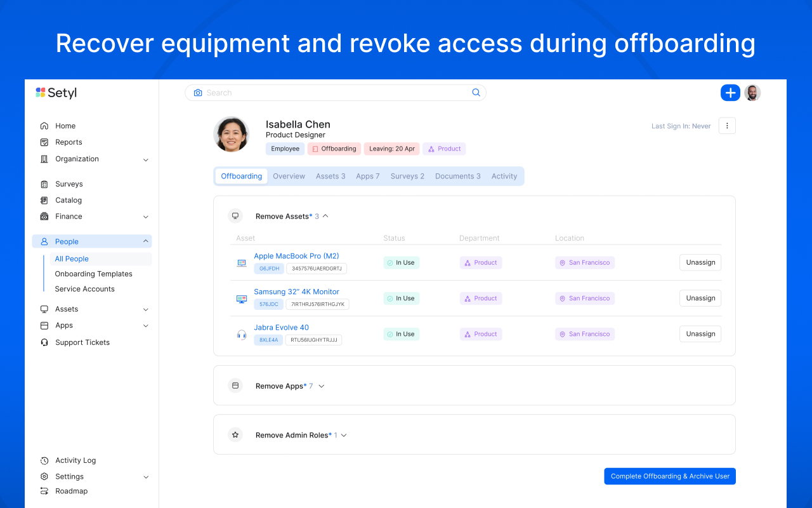The height and width of the screenshot is (508, 812).
Task: Open the three-dot more options menu
Action: [x=727, y=126]
